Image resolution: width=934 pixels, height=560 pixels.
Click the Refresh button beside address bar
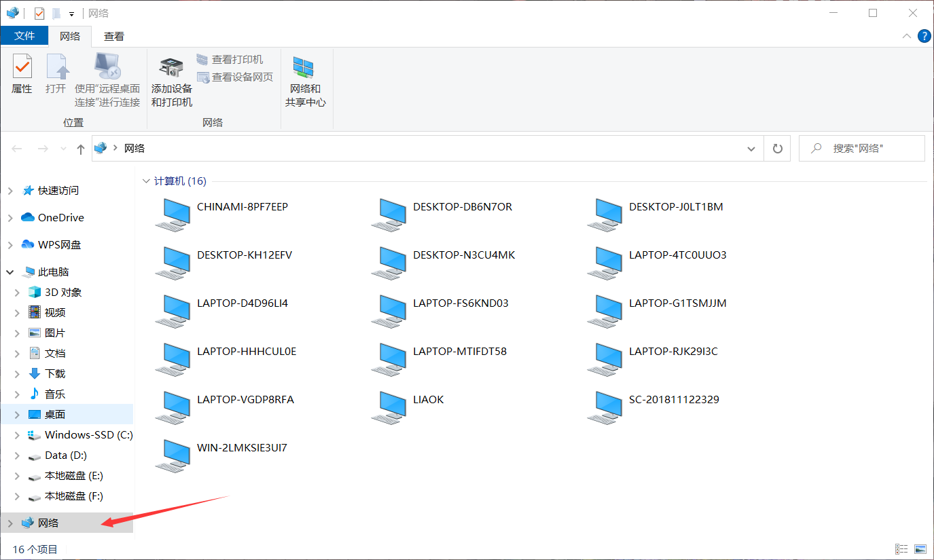778,149
